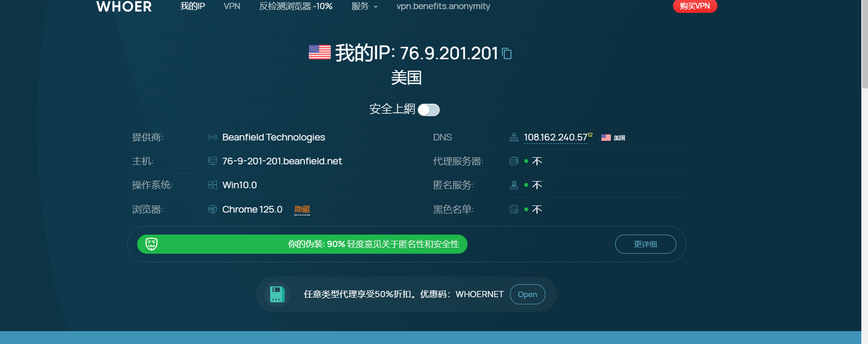This screenshot has height=344, width=868.
Task: Click the WHOER logo
Action: (124, 6)
